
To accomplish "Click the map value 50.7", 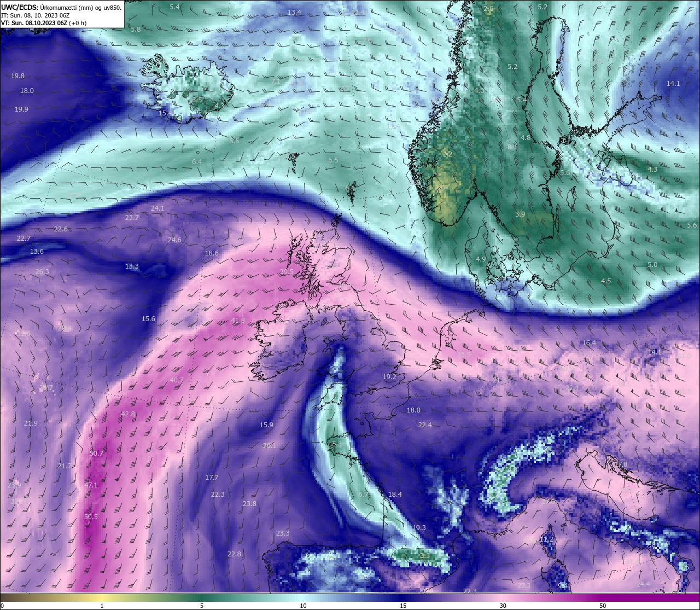I will [x=96, y=454].
